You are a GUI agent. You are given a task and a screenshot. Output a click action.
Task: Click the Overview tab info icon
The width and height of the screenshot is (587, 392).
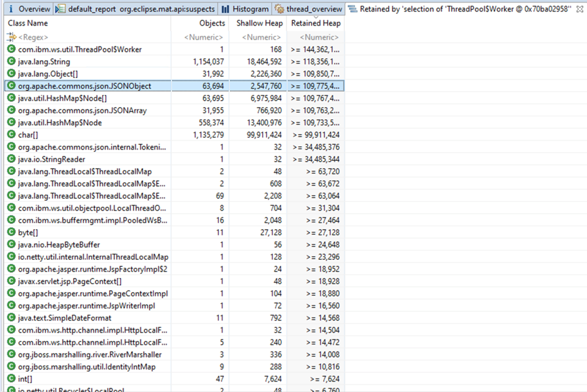11,9
